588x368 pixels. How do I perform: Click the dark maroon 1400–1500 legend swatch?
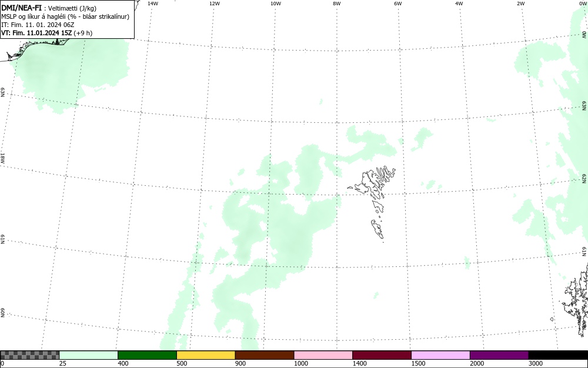coord(382,355)
